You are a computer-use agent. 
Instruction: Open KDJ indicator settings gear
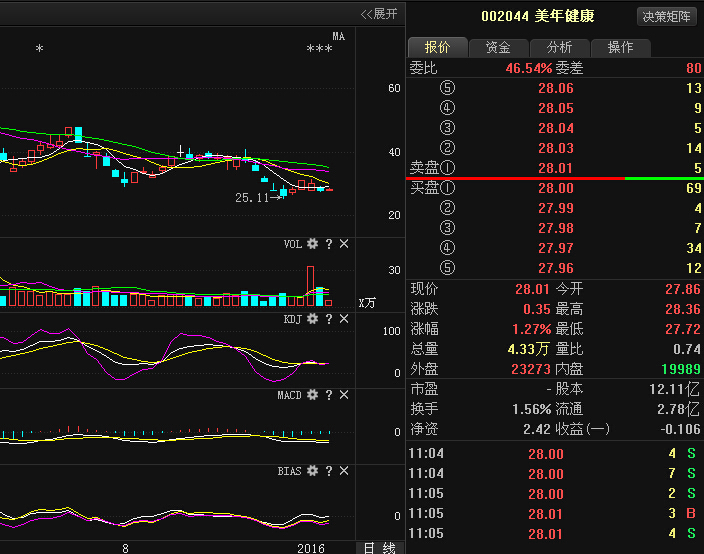(x=312, y=319)
